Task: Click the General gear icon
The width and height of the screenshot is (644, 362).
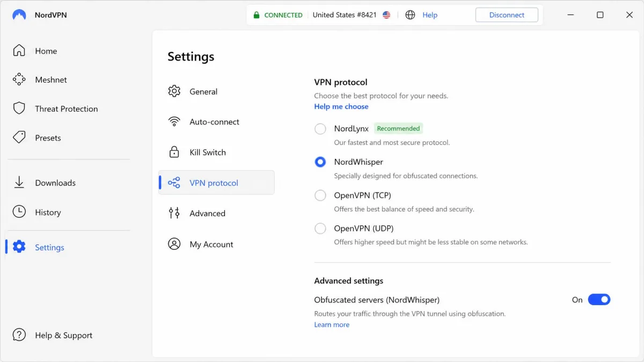Action: (x=174, y=91)
